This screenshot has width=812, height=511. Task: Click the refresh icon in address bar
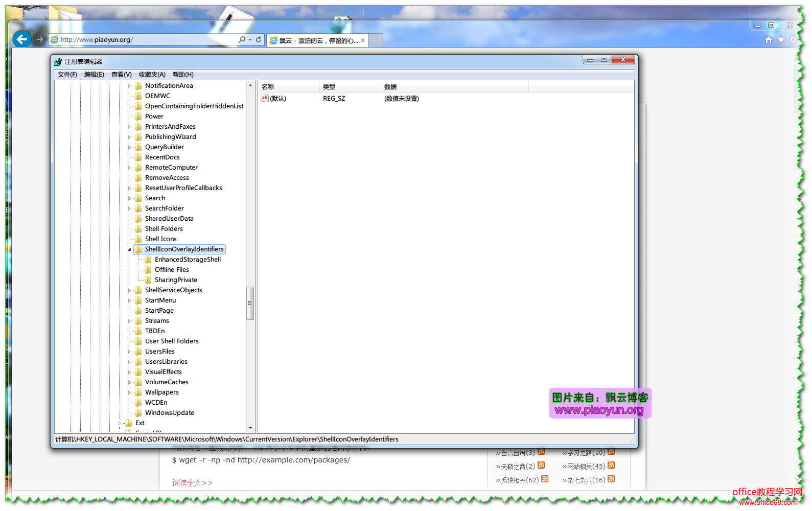tap(259, 39)
